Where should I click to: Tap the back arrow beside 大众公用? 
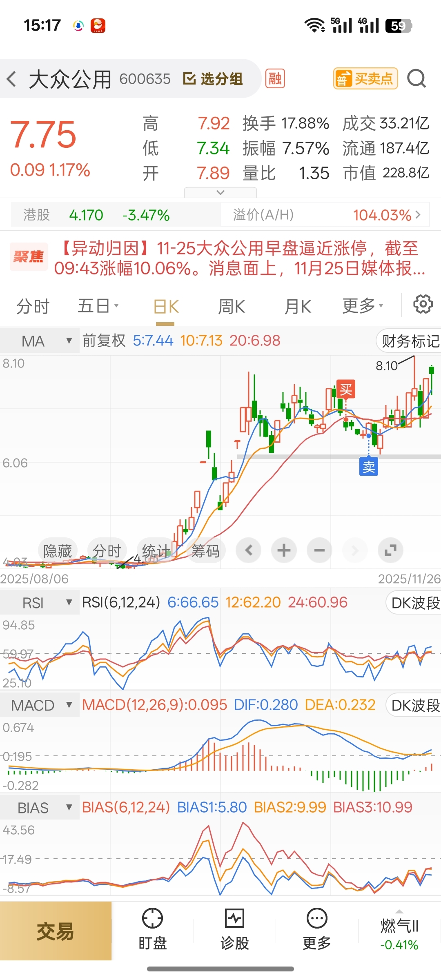click(12, 79)
